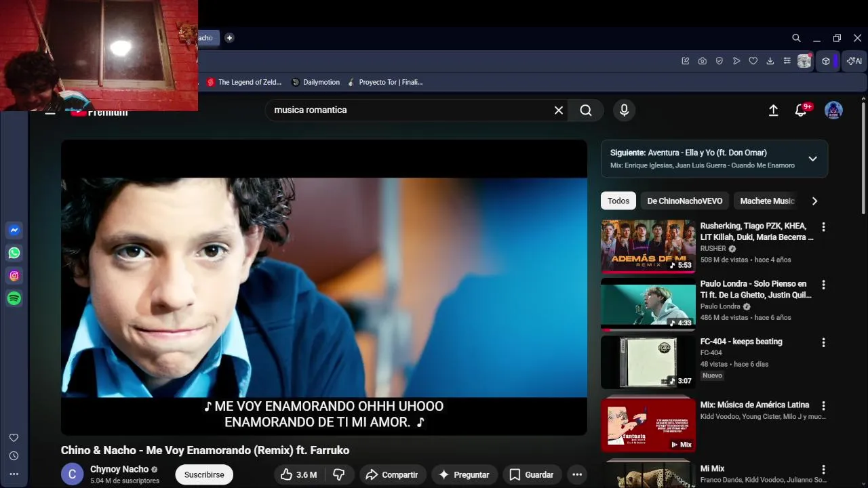This screenshot has height=488, width=868.
Task: Open Instagram in Opera sidebar
Action: (14, 276)
